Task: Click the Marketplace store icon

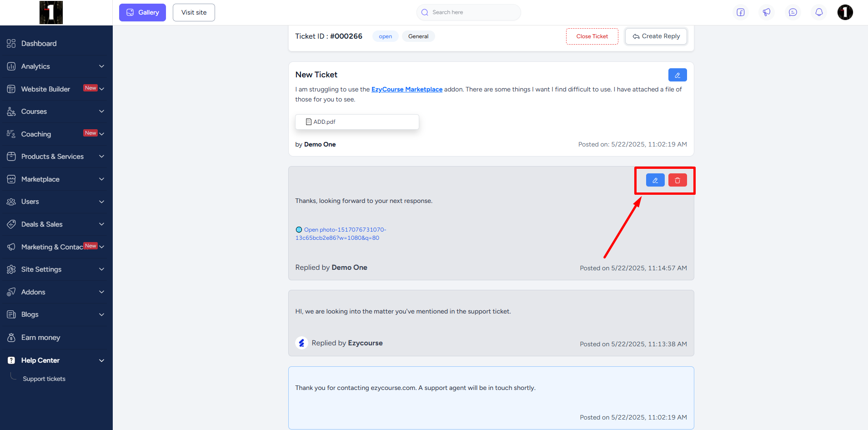Action: pyautogui.click(x=11, y=179)
